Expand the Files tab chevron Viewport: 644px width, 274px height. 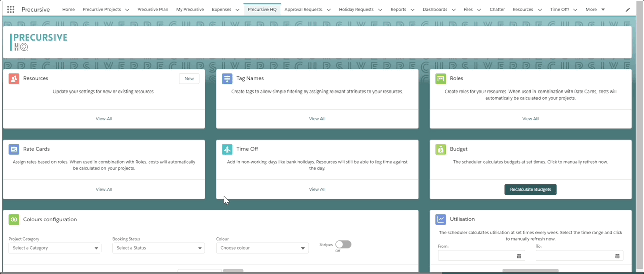[479, 10]
